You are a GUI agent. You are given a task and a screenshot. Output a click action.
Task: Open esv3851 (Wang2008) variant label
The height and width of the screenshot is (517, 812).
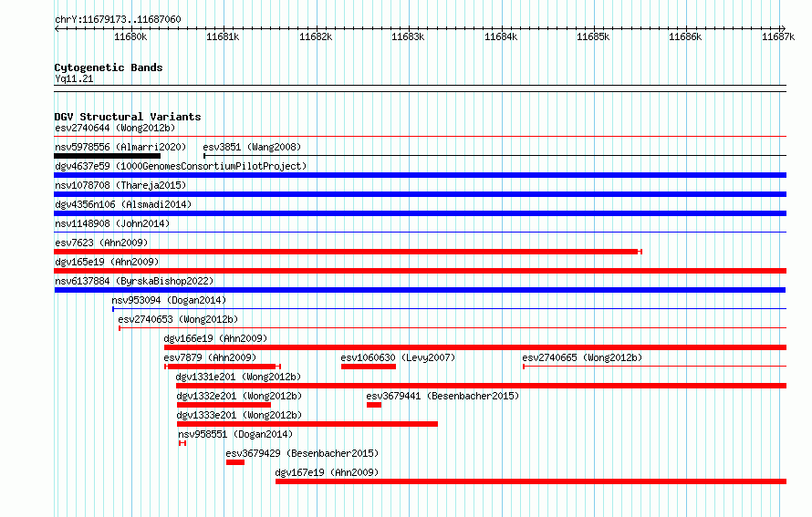coord(252,147)
